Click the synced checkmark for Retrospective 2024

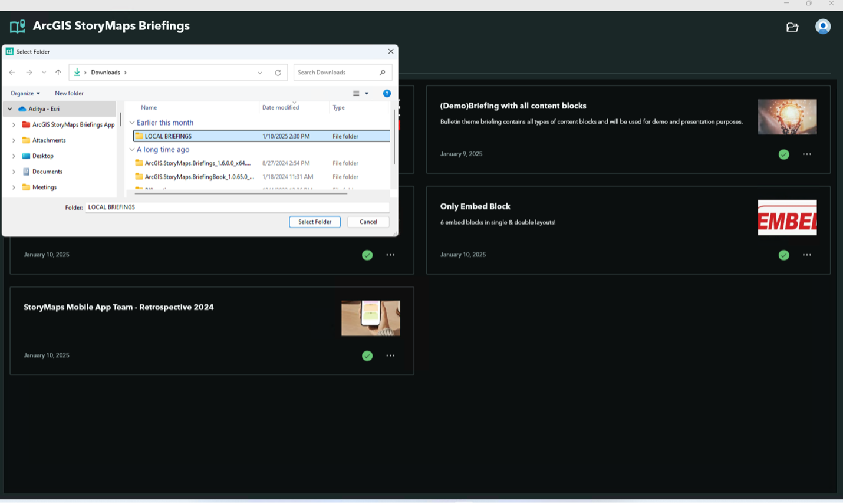[367, 356]
